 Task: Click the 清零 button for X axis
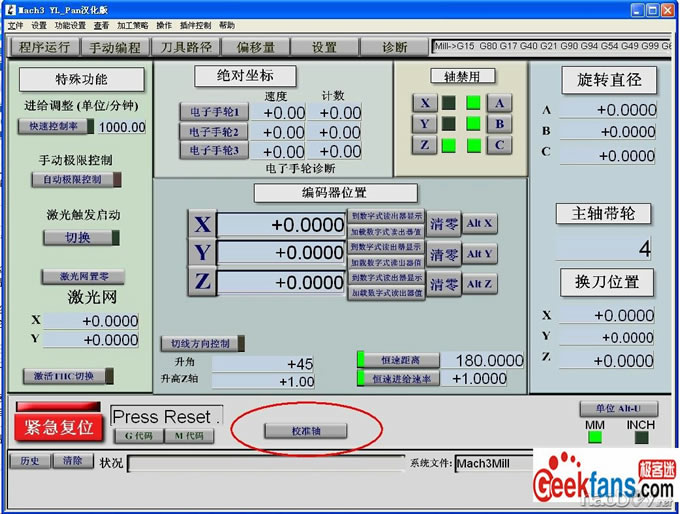[444, 224]
